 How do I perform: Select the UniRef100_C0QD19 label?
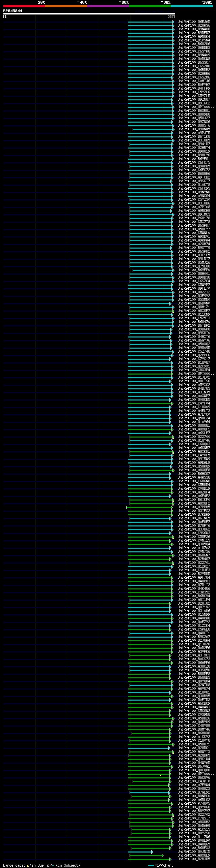coord(194,489)
